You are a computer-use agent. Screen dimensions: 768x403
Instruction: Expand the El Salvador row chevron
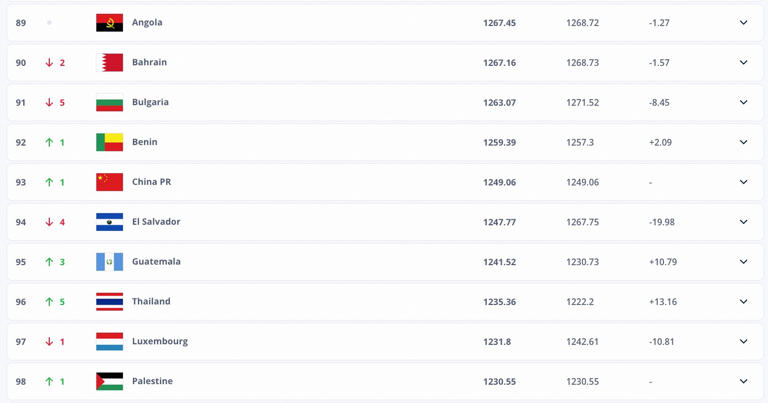[743, 222]
